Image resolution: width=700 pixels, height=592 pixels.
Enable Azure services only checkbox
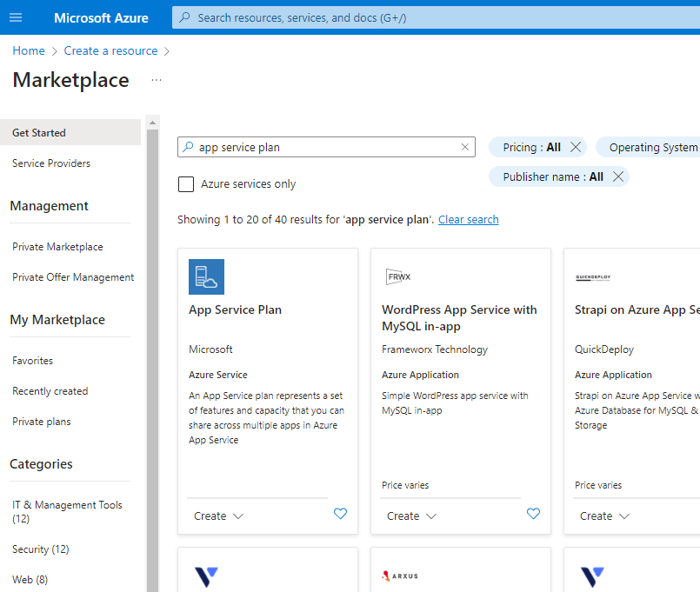coord(186,184)
